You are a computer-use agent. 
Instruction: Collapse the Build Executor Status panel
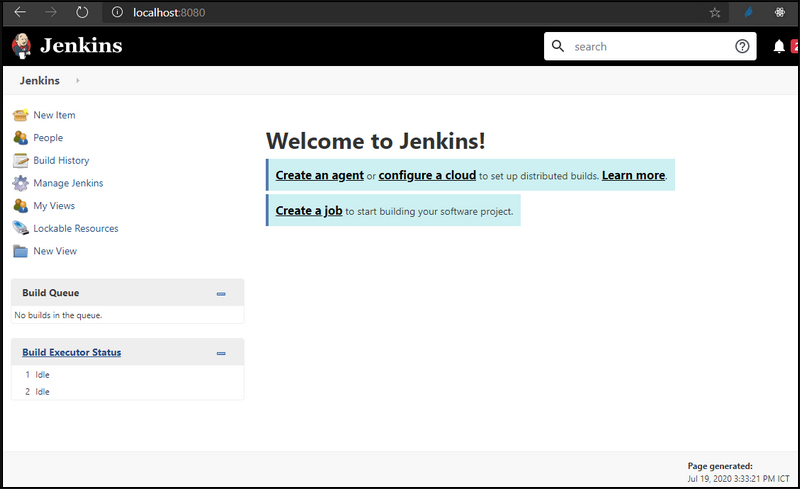coord(221,353)
